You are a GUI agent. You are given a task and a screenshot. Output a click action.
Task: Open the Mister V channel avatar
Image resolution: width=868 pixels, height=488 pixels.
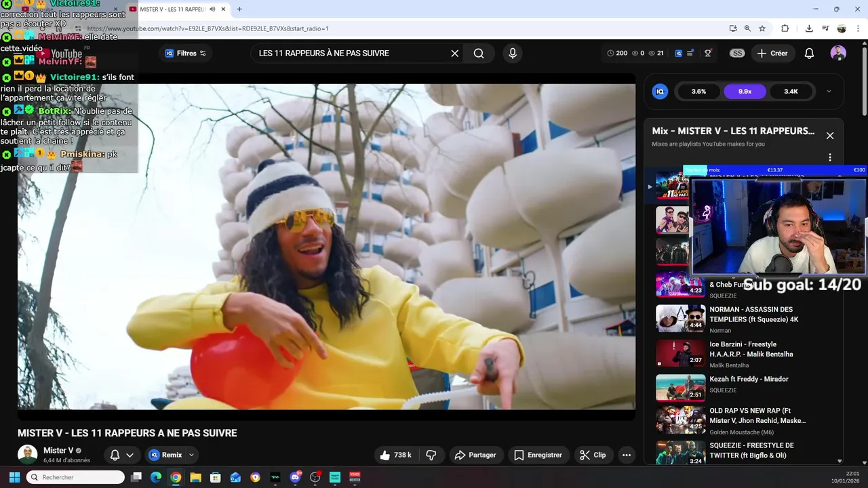click(27, 455)
